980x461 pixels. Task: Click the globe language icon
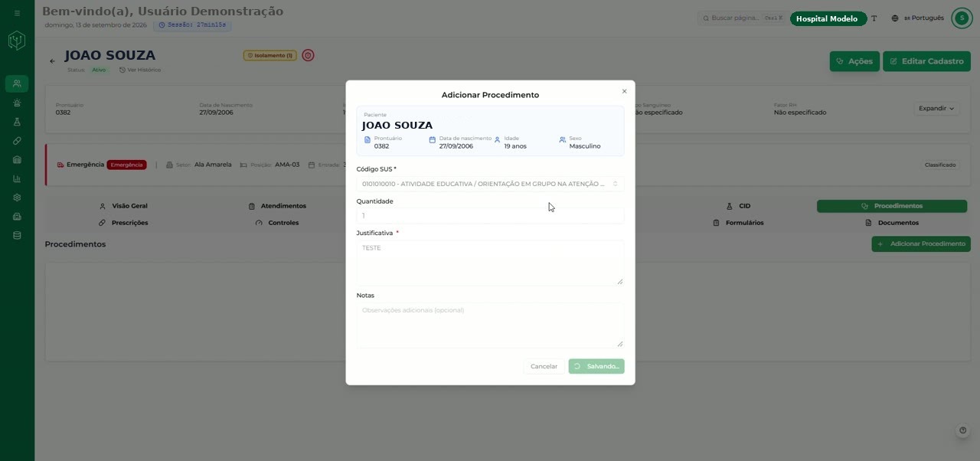(895, 18)
